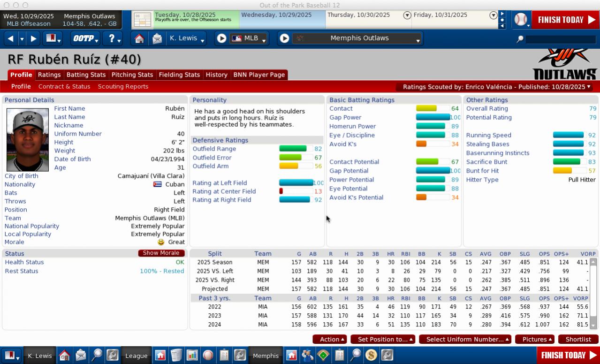The height and width of the screenshot is (364, 600).
Task: Open the League wrench settings icon
Action: point(240,356)
